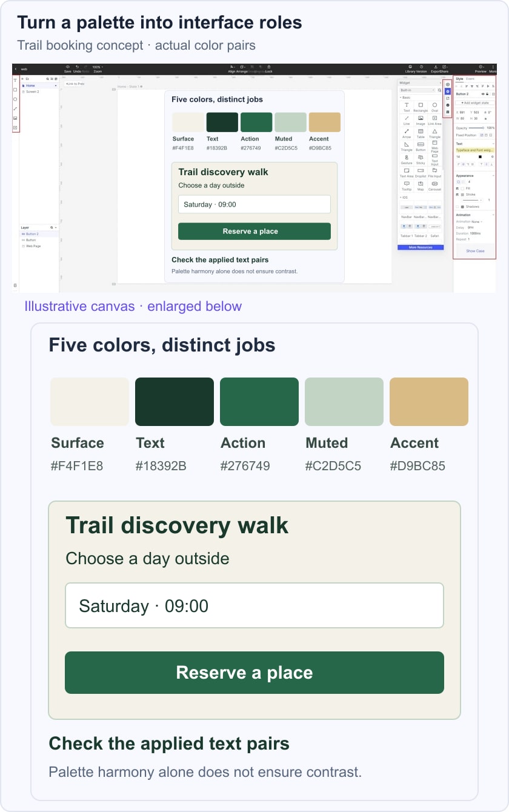Viewport: 509px width, 812px height.
Task: Open the More options in the top bar
Action: pos(493,67)
